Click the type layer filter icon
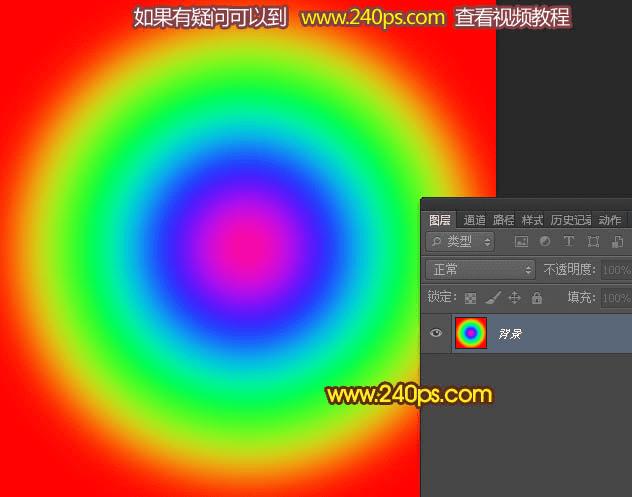632x497 pixels. (x=569, y=241)
